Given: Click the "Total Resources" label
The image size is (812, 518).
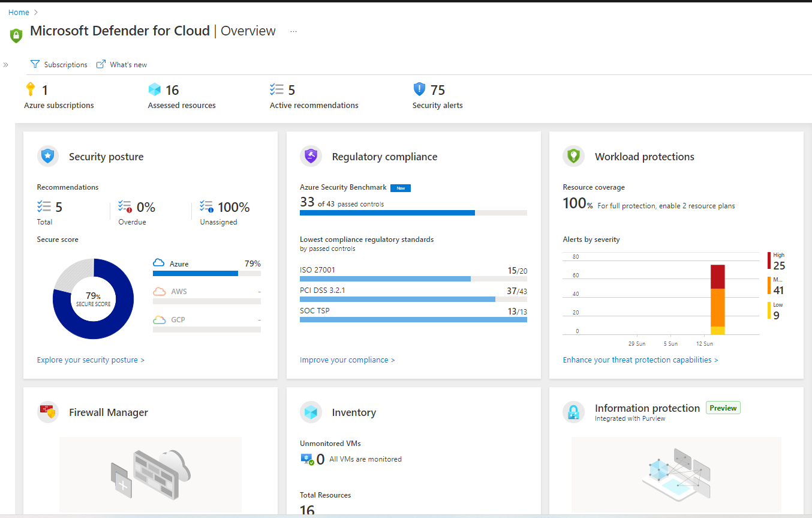Looking at the screenshot, I should pyautogui.click(x=326, y=495).
